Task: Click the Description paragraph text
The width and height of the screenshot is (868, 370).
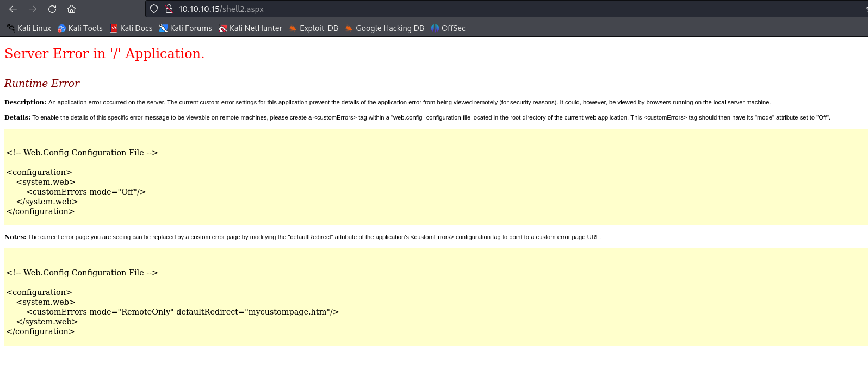Action: (x=408, y=102)
